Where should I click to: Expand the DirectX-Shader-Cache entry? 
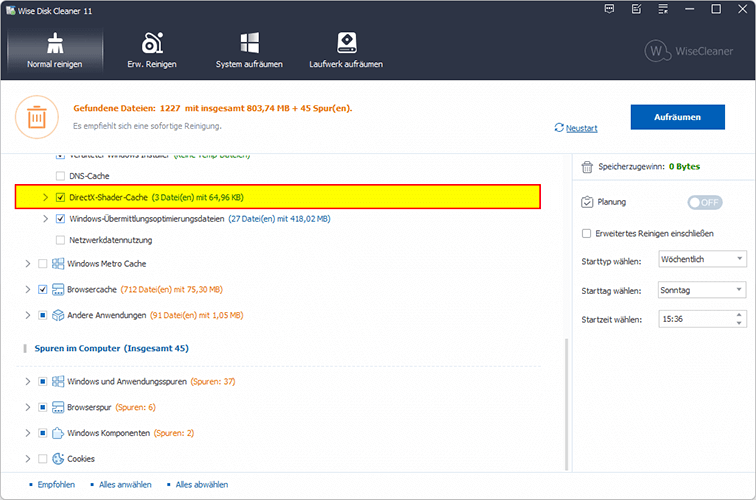click(45, 197)
